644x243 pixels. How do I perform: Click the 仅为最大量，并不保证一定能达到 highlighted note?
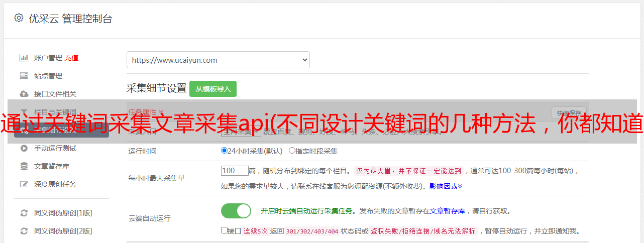coord(409,171)
